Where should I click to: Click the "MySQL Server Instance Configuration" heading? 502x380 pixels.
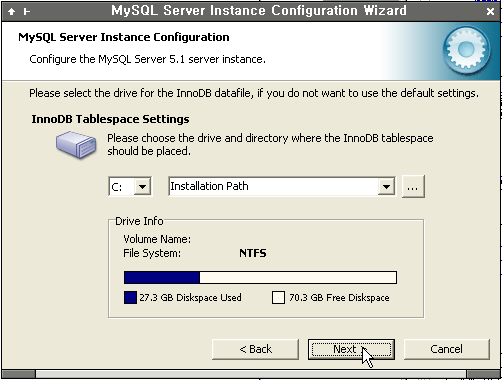coord(124,37)
